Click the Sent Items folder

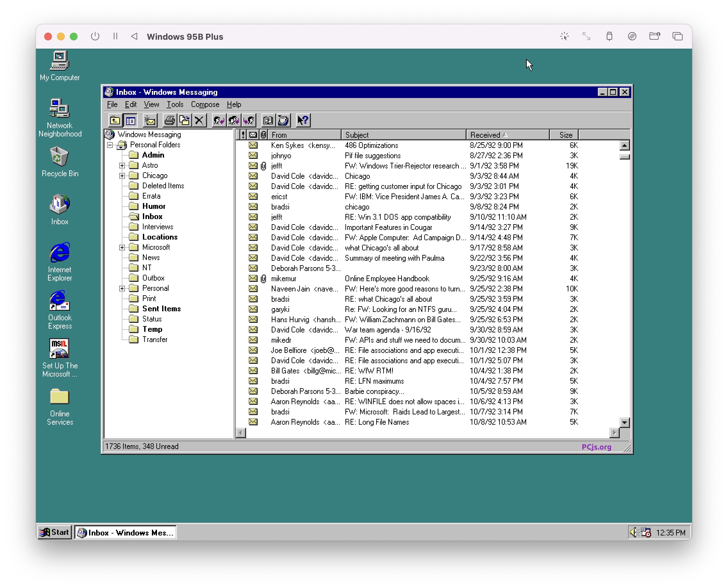point(161,308)
